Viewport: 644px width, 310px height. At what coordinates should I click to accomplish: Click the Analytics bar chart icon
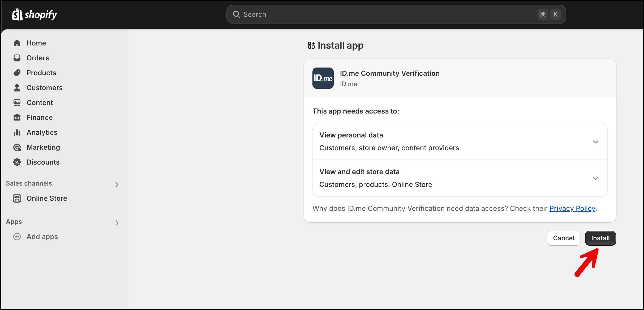[17, 132]
